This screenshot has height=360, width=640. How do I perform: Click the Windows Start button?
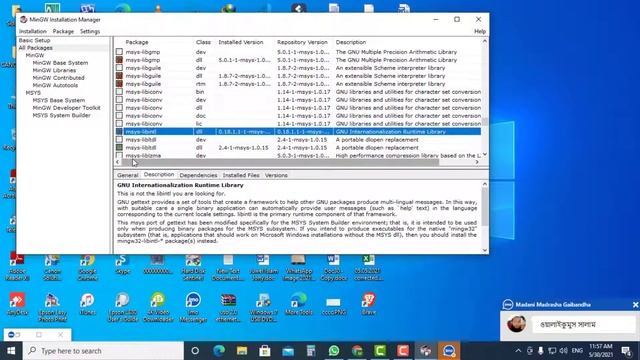[11, 351]
